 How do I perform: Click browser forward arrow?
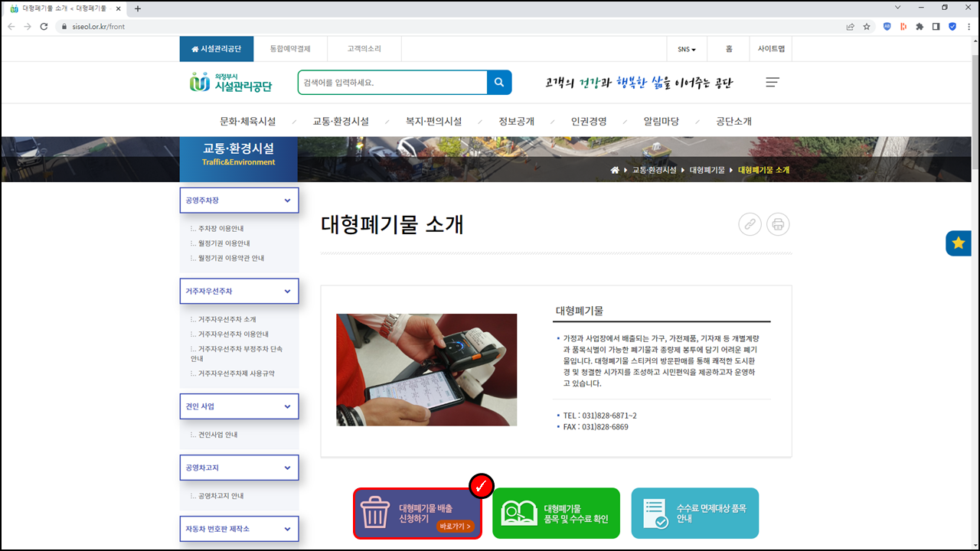pos(28,26)
